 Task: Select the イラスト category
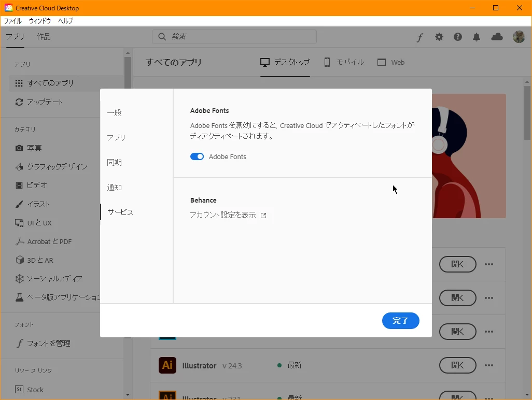[x=33, y=204]
